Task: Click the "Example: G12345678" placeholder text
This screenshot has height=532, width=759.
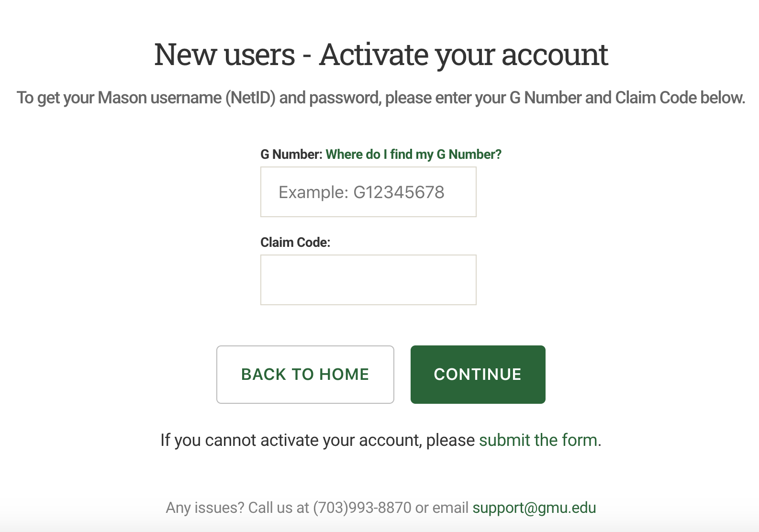Action: [361, 192]
